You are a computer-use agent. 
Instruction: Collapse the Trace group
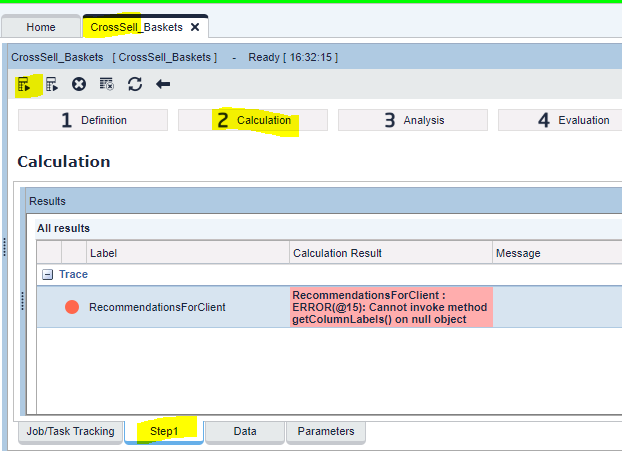[x=47, y=274]
